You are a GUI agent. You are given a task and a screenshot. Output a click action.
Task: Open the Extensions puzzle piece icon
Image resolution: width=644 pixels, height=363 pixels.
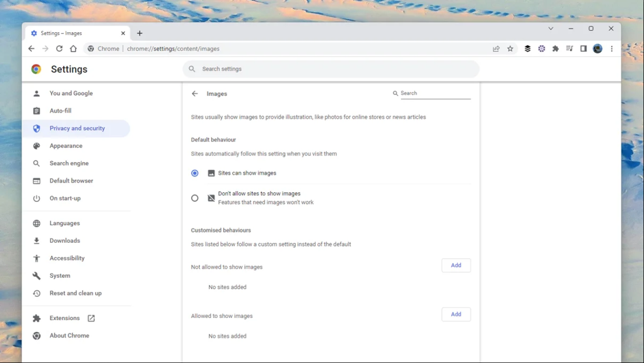pyautogui.click(x=556, y=49)
